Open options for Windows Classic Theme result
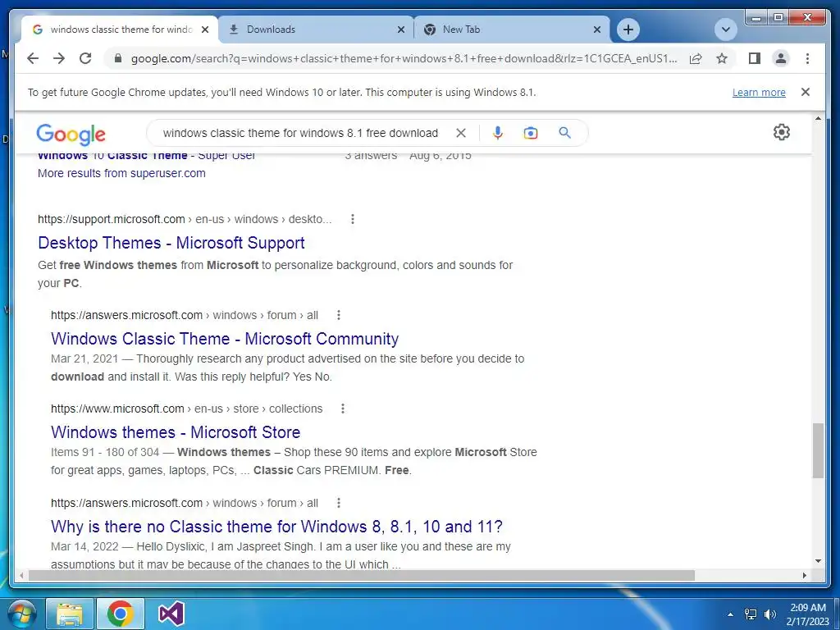This screenshot has width=840, height=630. click(339, 315)
